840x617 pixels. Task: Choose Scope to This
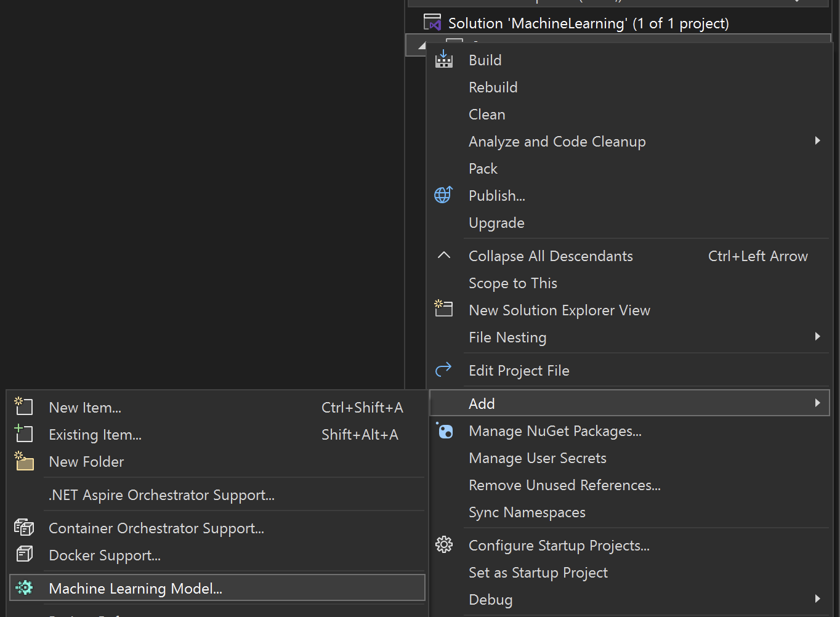coord(629,283)
